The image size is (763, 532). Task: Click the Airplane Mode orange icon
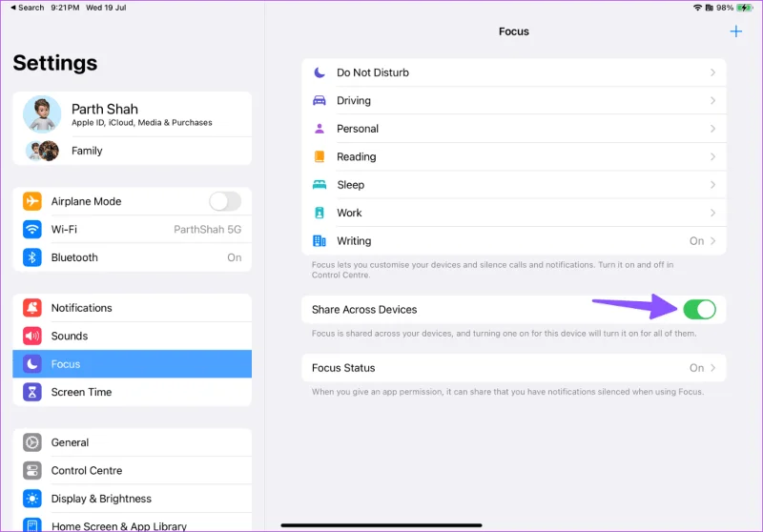click(32, 201)
